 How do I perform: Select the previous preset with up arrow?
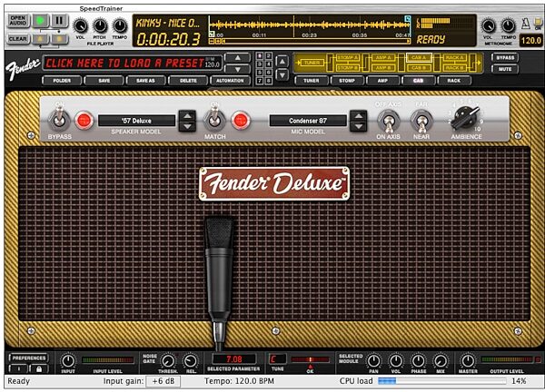tap(237, 58)
